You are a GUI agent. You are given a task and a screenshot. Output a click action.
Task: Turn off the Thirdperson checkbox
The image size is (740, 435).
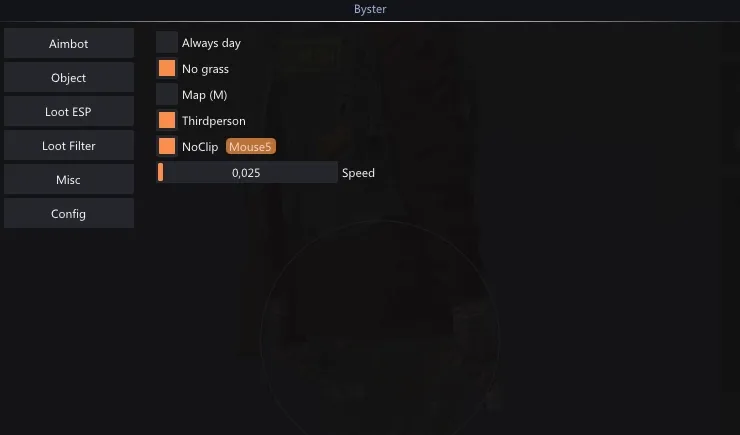[x=167, y=120]
